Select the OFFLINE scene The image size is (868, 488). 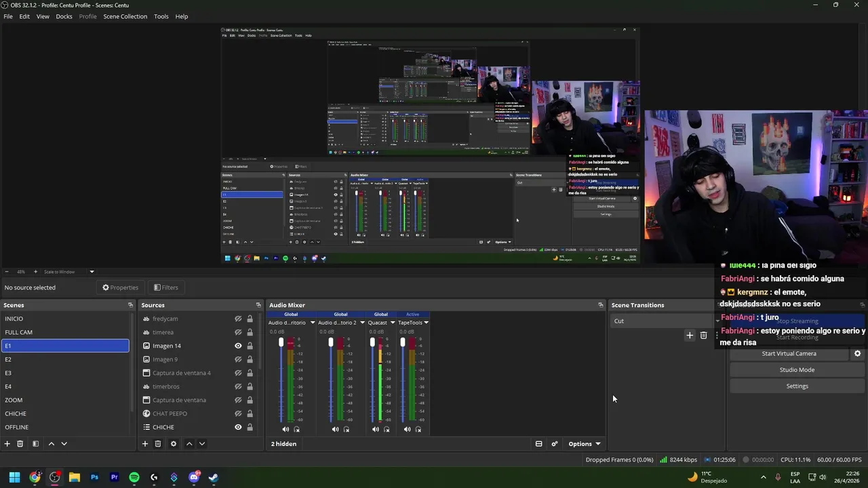[x=65, y=427]
